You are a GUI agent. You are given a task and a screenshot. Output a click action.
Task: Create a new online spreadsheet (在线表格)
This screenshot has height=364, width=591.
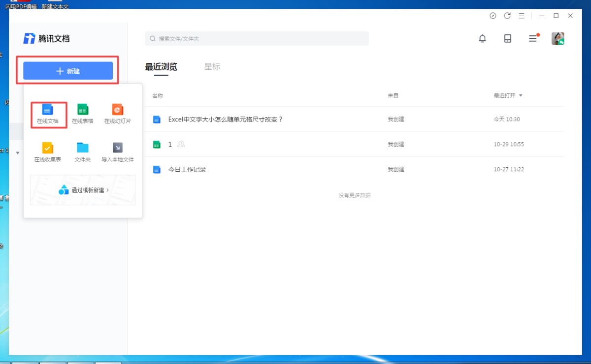pyautogui.click(x=82, y=114)
